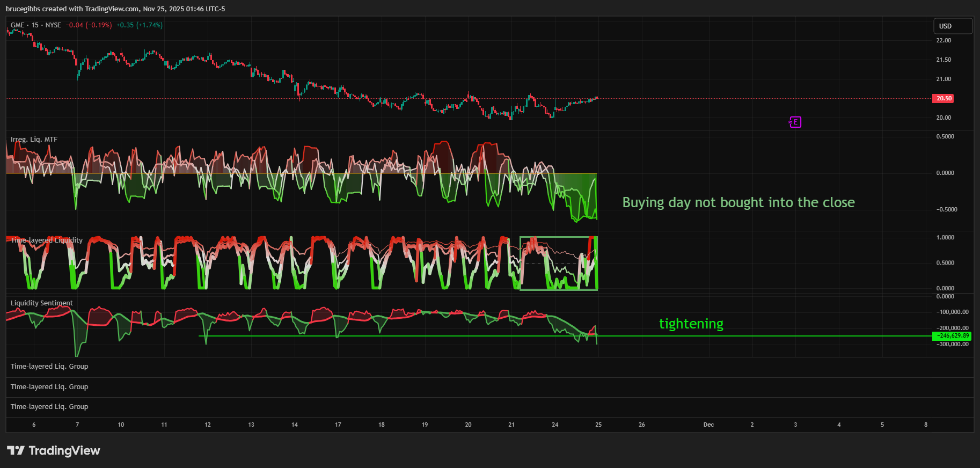Select the GME 15 NYSE symbol legend
Image resolution: width=980 pixels, height=468 pixels.
(35, 25)
